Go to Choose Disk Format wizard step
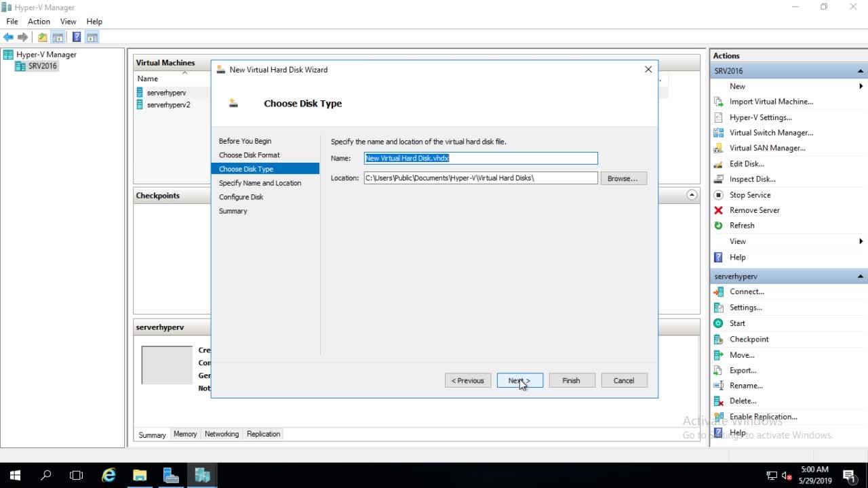The width and height of the screenshot is (868, 488). pos(249,155)
